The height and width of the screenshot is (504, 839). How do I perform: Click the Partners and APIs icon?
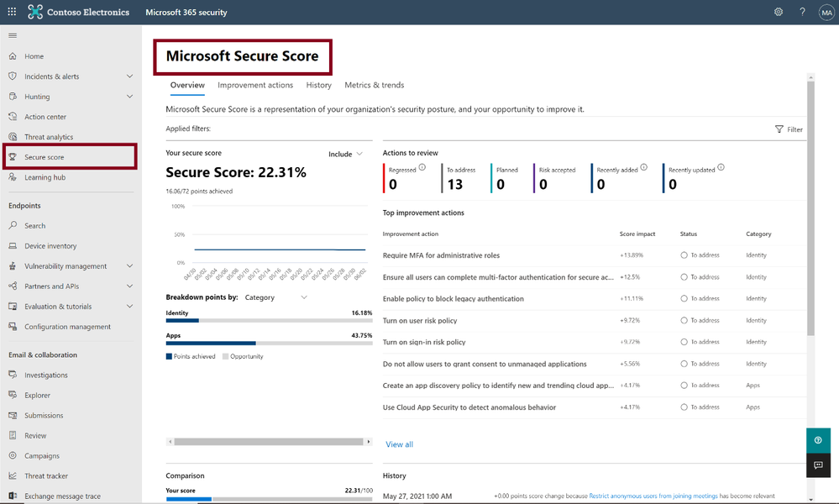click(13, 286)
